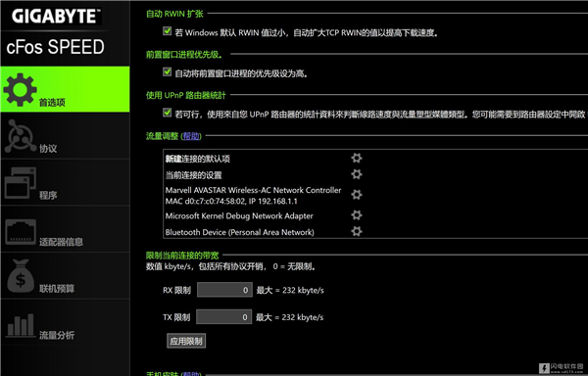Image resolution: width=588 pixels, height=376 pixels.
Task: Click the TX 限制 input field
Action: pyautogui.click(x=223, y=317)
